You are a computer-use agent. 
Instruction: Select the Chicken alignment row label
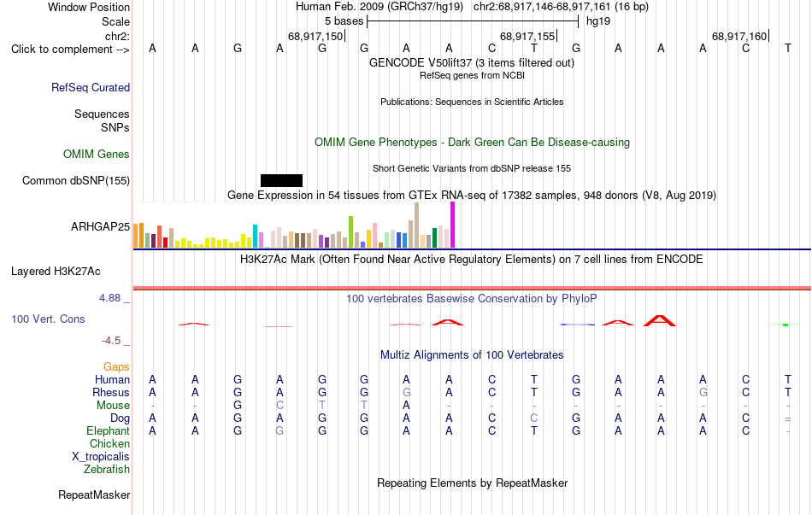(x=109, y=443)
